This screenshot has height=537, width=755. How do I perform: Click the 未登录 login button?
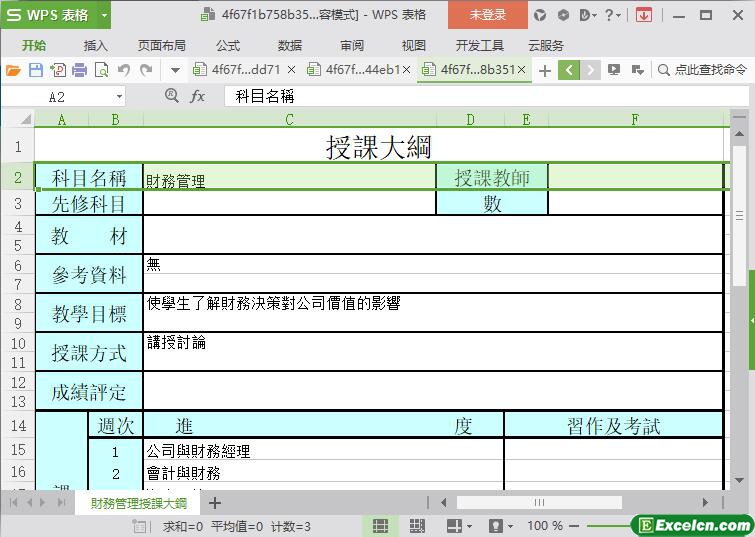pyautogui.click(x=487, y=15)
